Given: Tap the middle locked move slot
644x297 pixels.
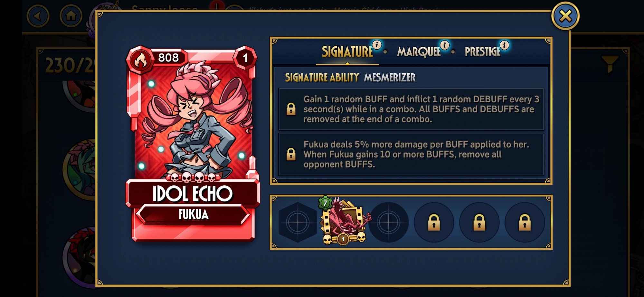Looking at the screenshot, I should (479, 222).
